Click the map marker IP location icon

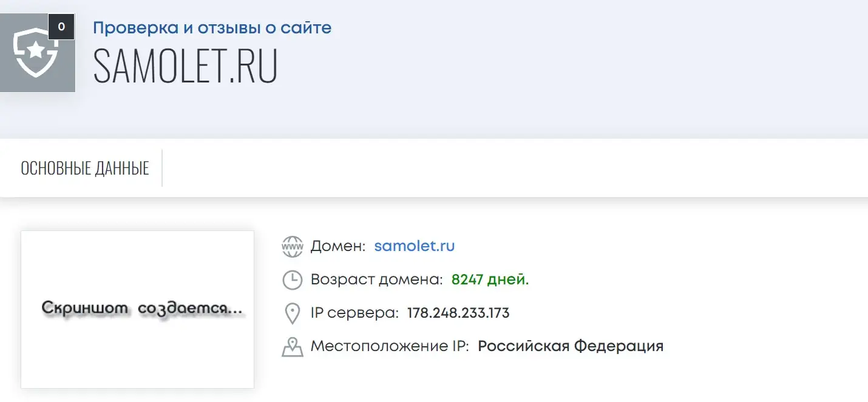[x=293, y=347]
